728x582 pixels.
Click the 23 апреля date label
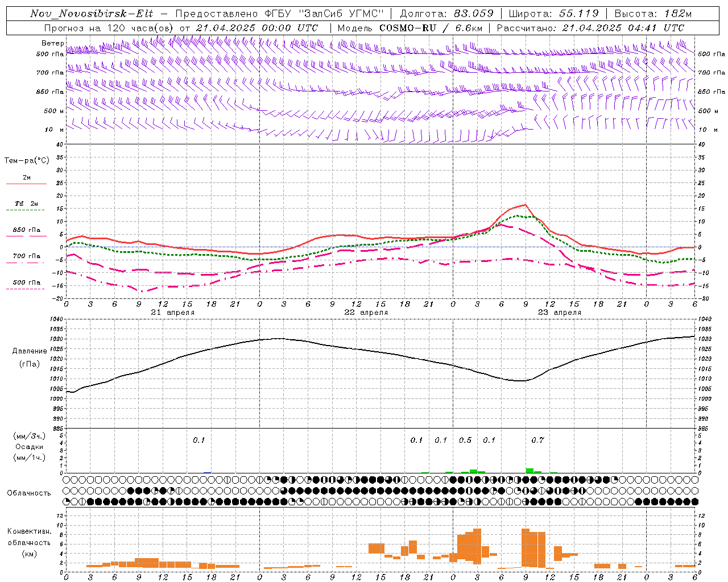coord(560,313)
